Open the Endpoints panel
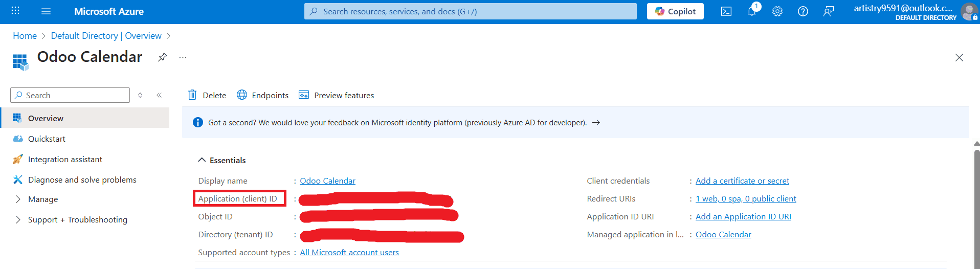The width and height of the screenshot is (980, 269). 263,95
